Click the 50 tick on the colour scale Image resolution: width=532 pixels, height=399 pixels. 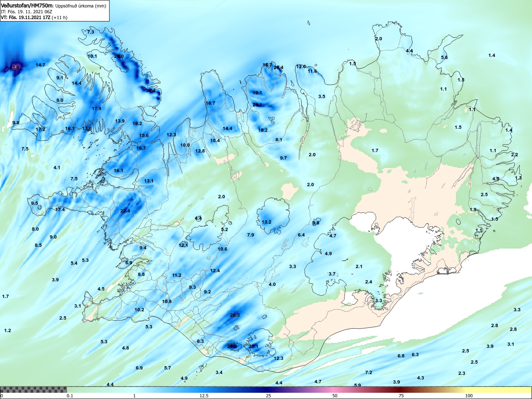click(335, 396)
